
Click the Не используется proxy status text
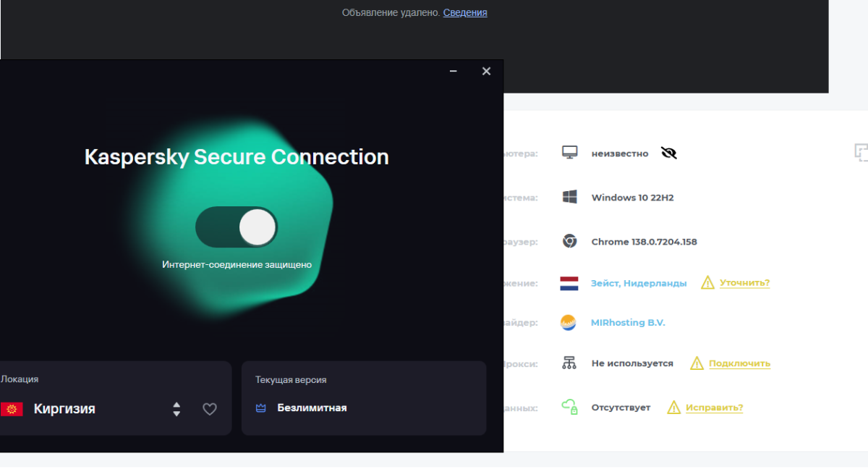pos(632,363)
